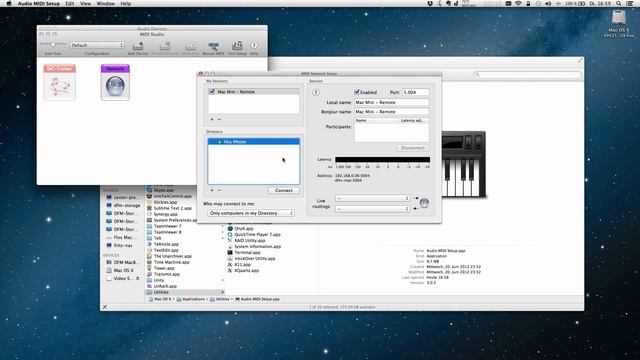This screenshot has width=640, height=360.
Task: Open the Who may connect to me dropdown
Action: click(x=251, y=213)
